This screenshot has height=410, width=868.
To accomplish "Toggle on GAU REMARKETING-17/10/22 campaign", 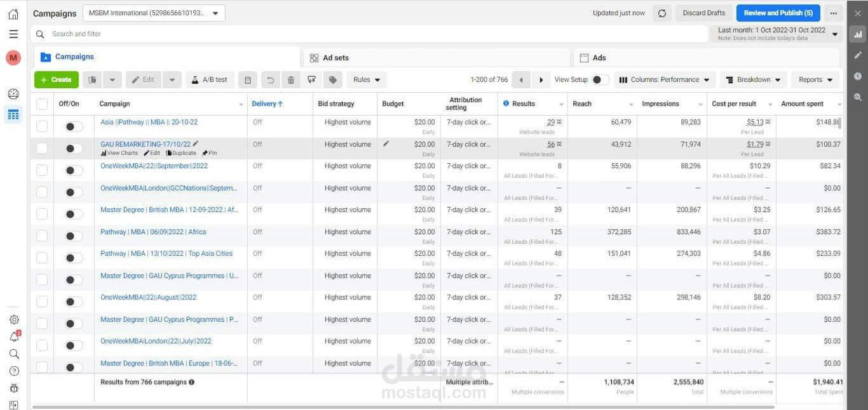I will click(74, 149).
